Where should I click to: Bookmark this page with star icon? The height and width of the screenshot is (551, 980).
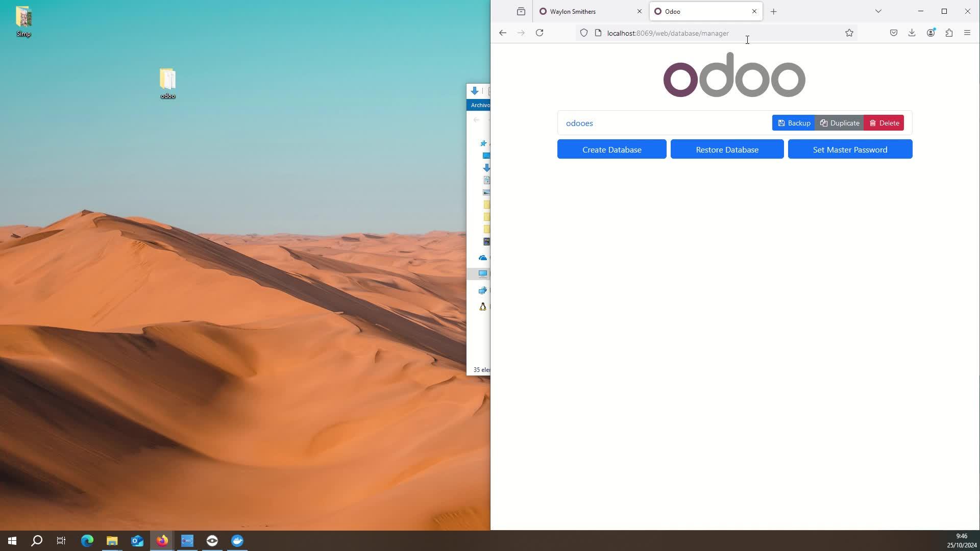(849, 33)
